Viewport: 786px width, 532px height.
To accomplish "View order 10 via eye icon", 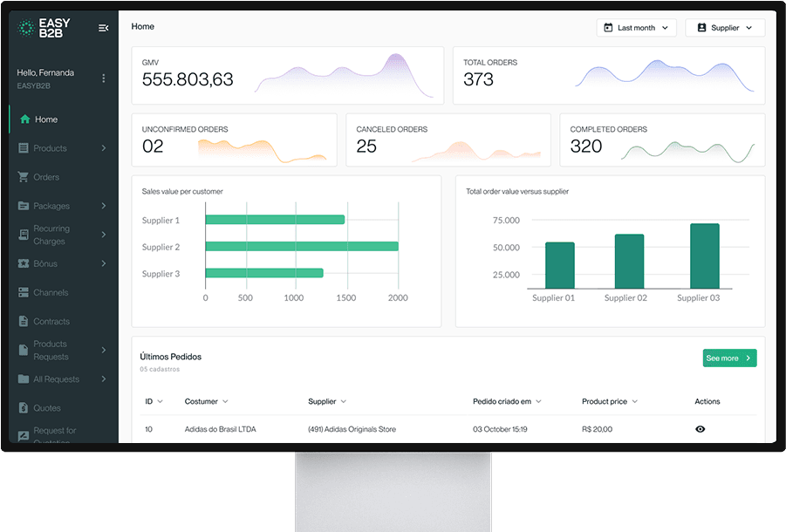I will coord(700,429).
